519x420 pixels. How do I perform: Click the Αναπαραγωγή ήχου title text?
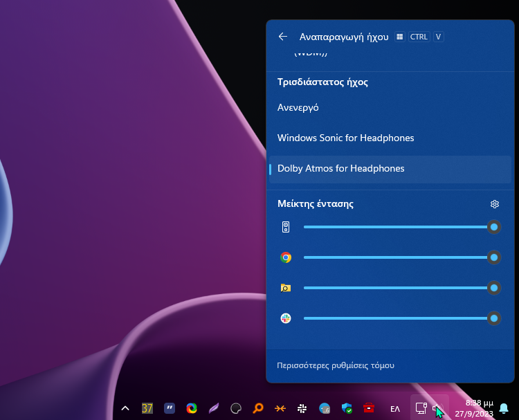(344, 37)
